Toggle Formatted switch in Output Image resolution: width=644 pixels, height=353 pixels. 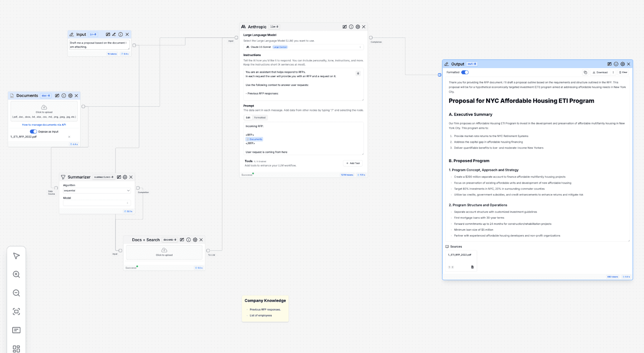465,73
